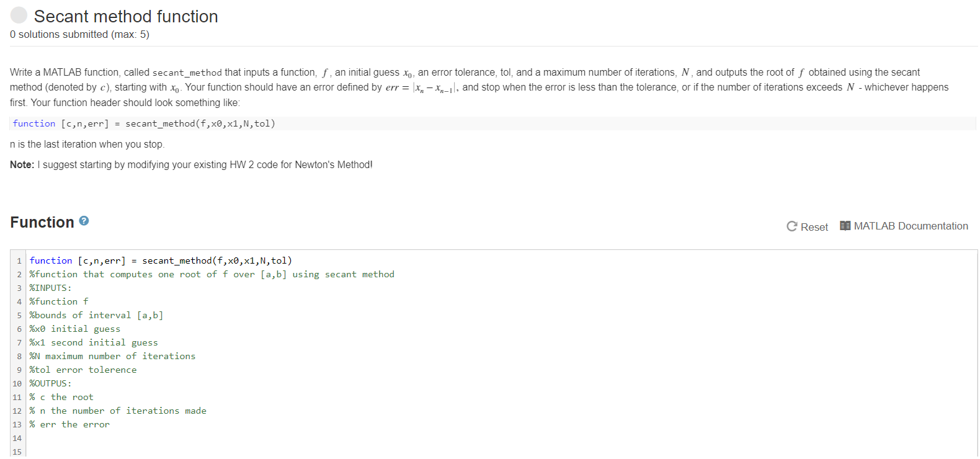Select the book icon left of MATLAB Documentation text

pyautogui.click(x=845, y=226)
